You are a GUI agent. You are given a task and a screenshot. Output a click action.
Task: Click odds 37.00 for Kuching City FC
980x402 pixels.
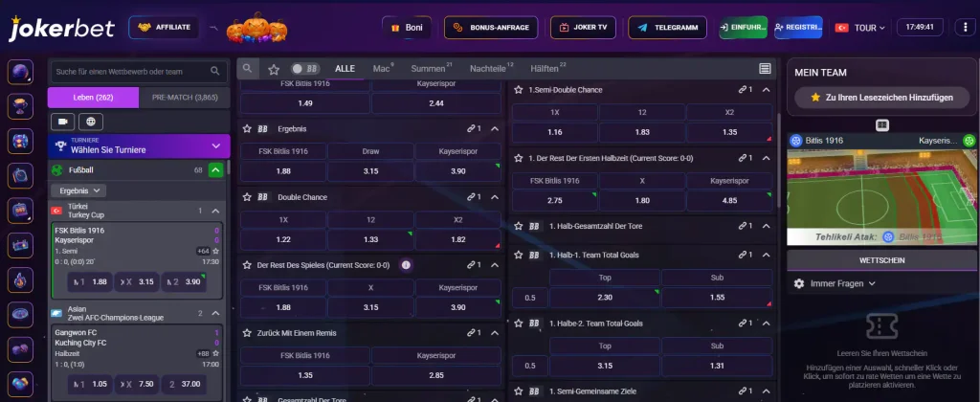(x=183, y=384)
